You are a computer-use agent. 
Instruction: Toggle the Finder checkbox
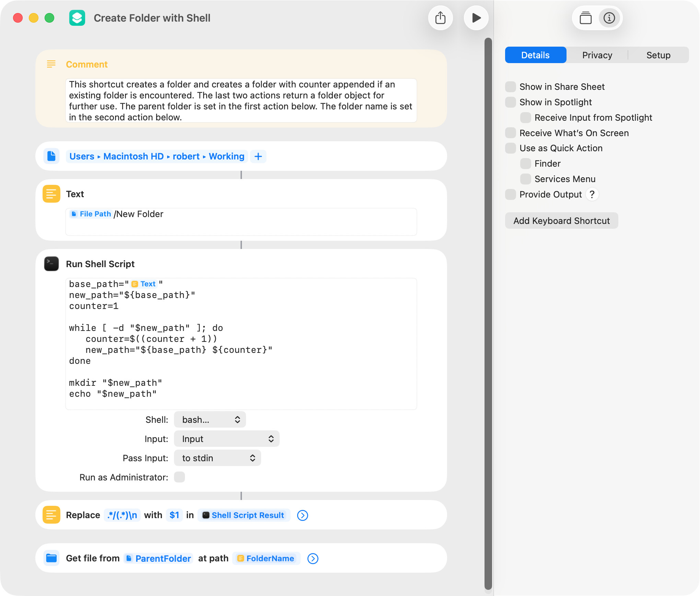(x=525, y=164)
